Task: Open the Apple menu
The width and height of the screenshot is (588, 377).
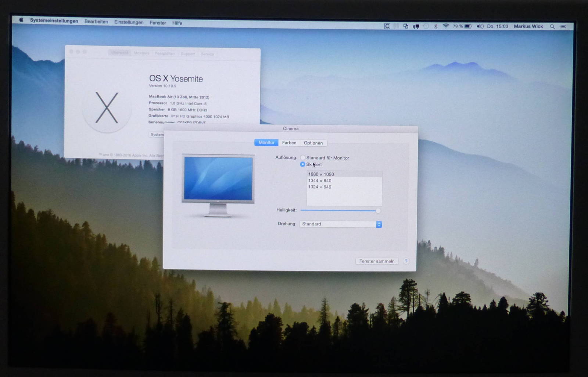Action: tap(21, 20)
